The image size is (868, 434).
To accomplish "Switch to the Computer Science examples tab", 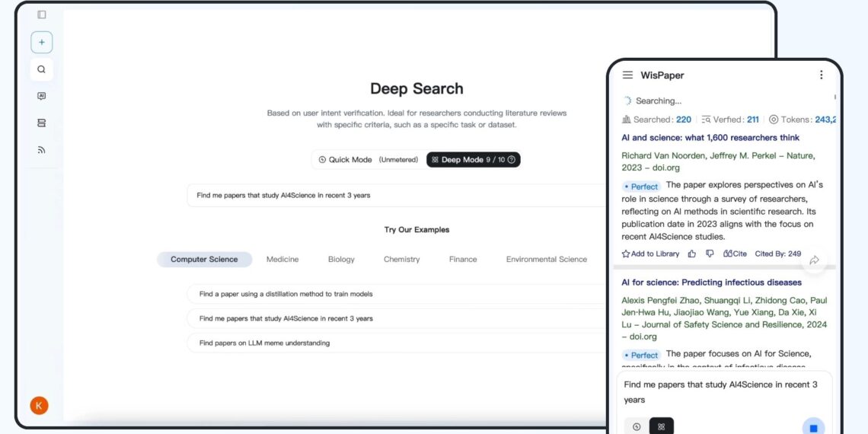I will 204,259.
